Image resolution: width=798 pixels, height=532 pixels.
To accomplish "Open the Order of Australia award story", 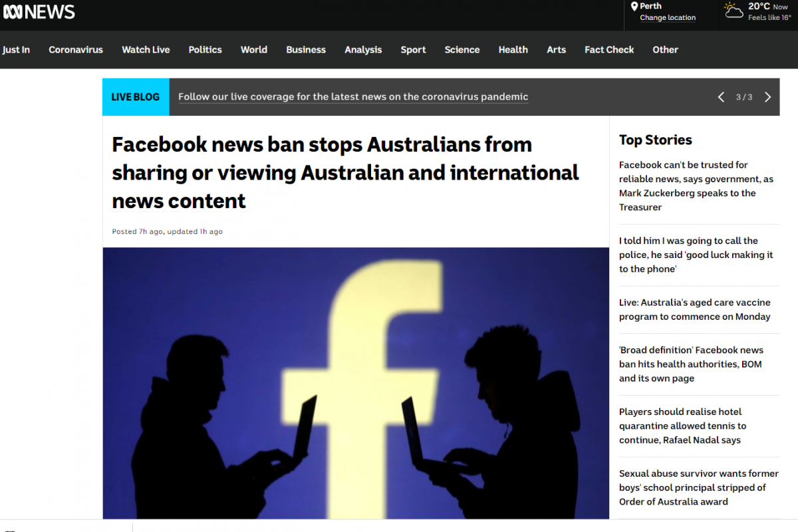I will tap(699, 487).
